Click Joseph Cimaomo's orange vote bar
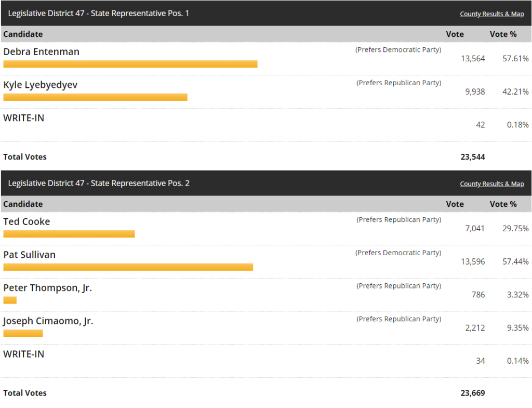The image size is (532, 408). (23, 333)
